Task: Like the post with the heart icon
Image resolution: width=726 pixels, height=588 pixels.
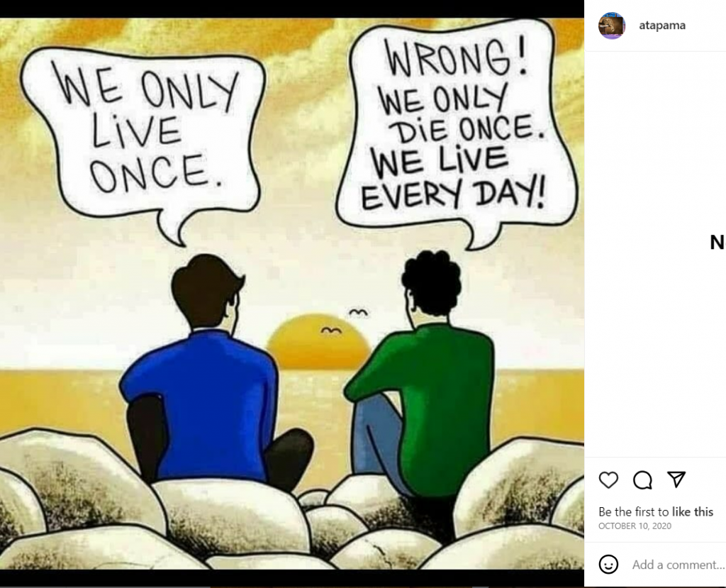Action: (608, 480)
